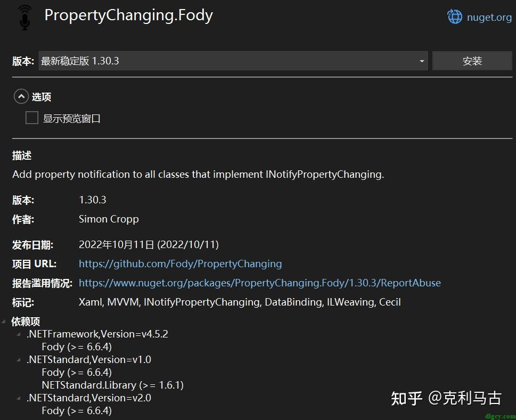
Task: Select Fody dependency under .NETStandard v2.0
Action: (x=76, y=410)
